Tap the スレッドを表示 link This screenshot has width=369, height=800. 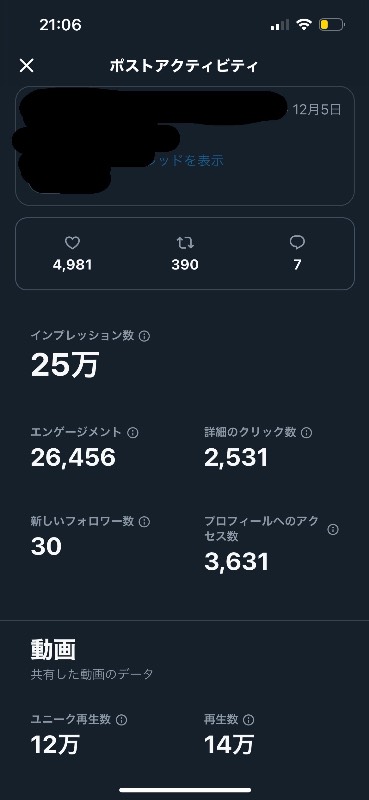tap(185, 161)
